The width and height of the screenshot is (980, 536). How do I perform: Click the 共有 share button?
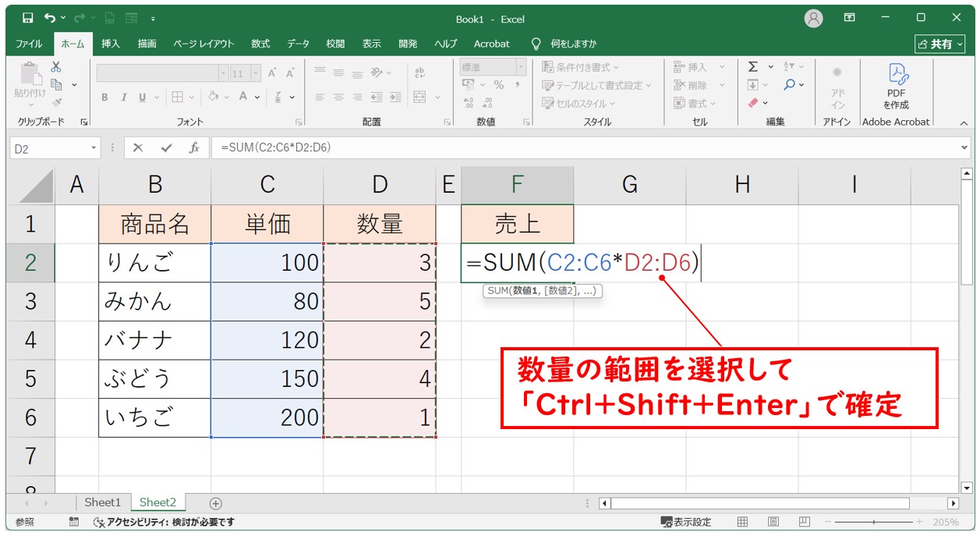[939, 44]
